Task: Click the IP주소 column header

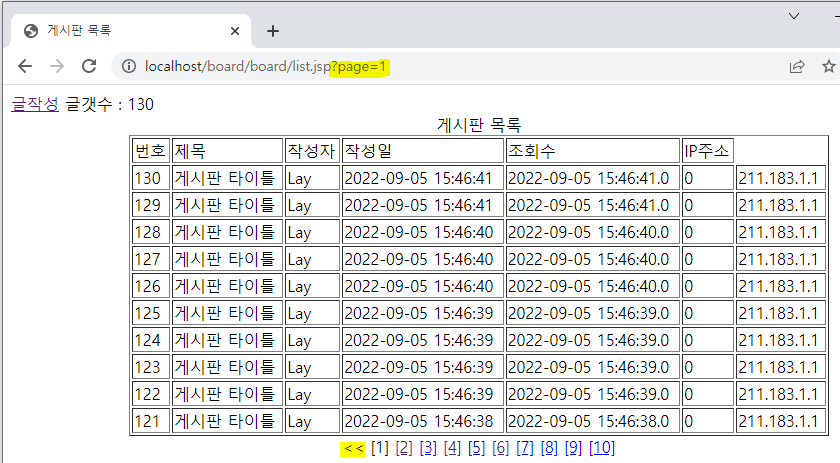Action: coord(707,151)
